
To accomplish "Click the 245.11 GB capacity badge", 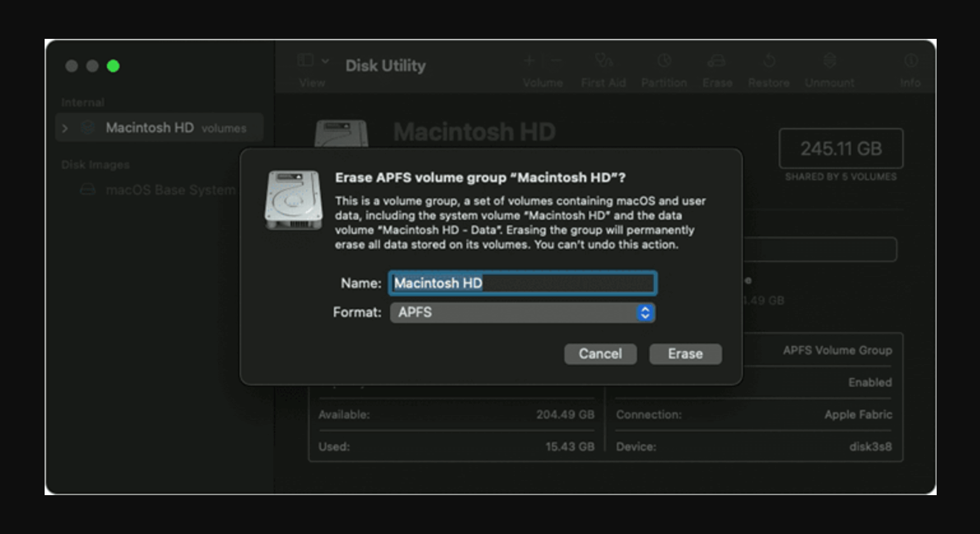I will pyautogui.click(x=841, y=148).
